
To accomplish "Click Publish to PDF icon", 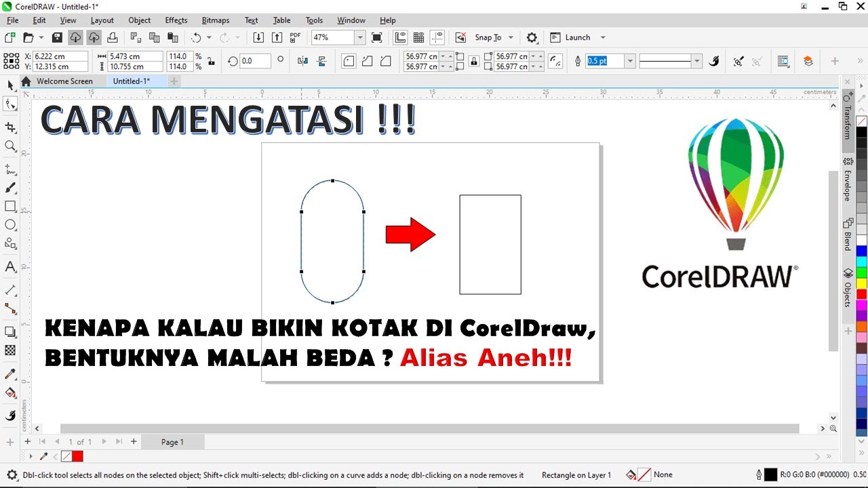I will [x=295, y=37].
